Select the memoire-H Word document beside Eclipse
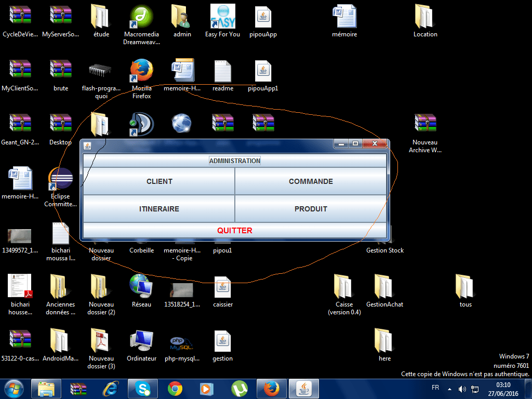 [20, 178]
